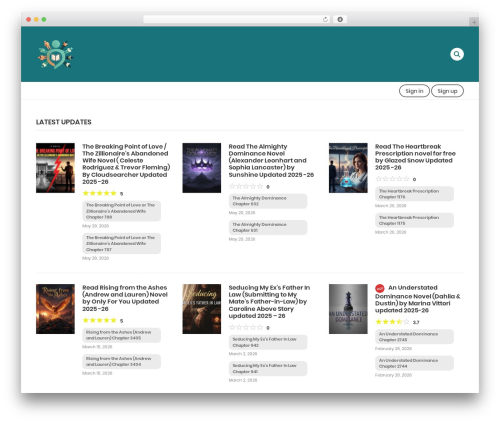The image size is (500, 423).
Task: Open Seducing My Ex's Father In Law Chapter 842
Action: 268,342
